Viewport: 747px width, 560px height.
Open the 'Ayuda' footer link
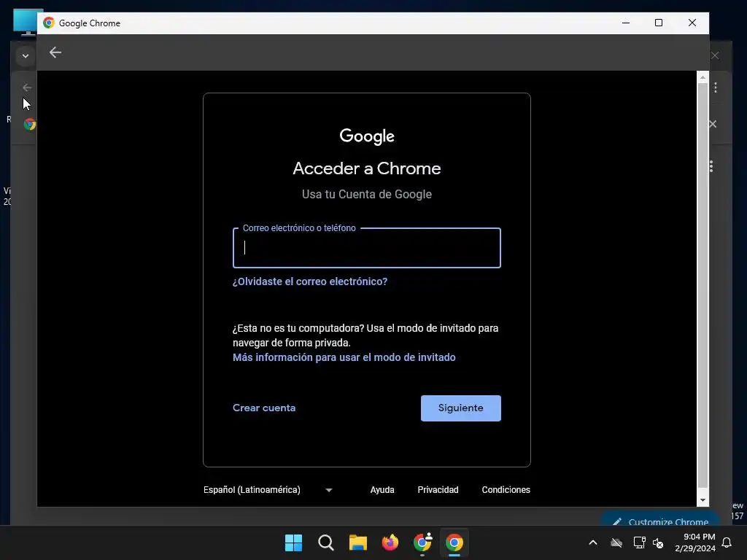[382, 489]
